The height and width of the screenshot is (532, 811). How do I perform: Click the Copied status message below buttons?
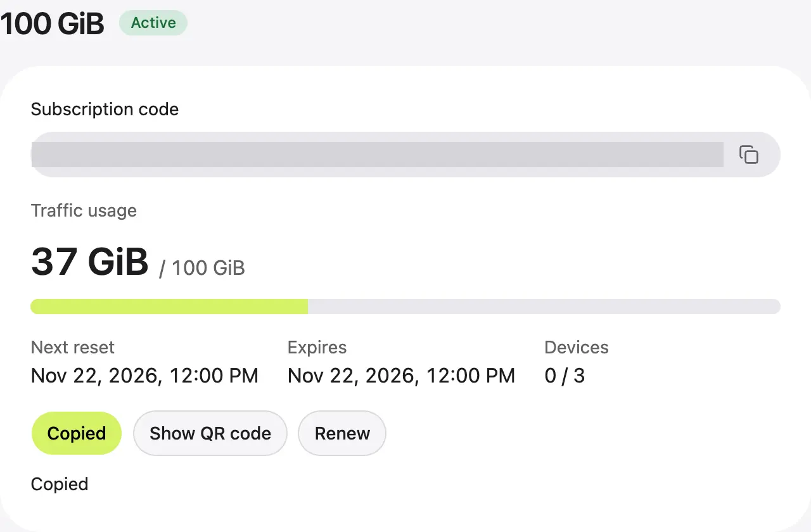(60, 484)
